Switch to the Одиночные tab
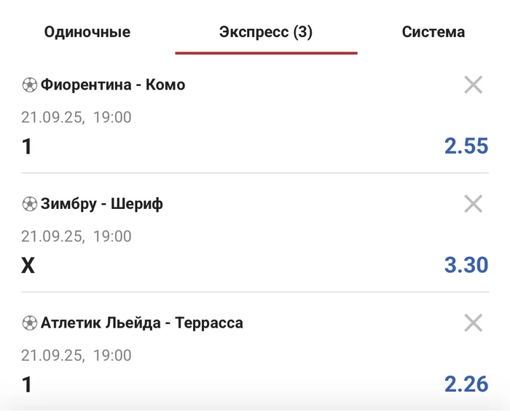The width and height of the screenshot is (510, 420). click(87, 32)
